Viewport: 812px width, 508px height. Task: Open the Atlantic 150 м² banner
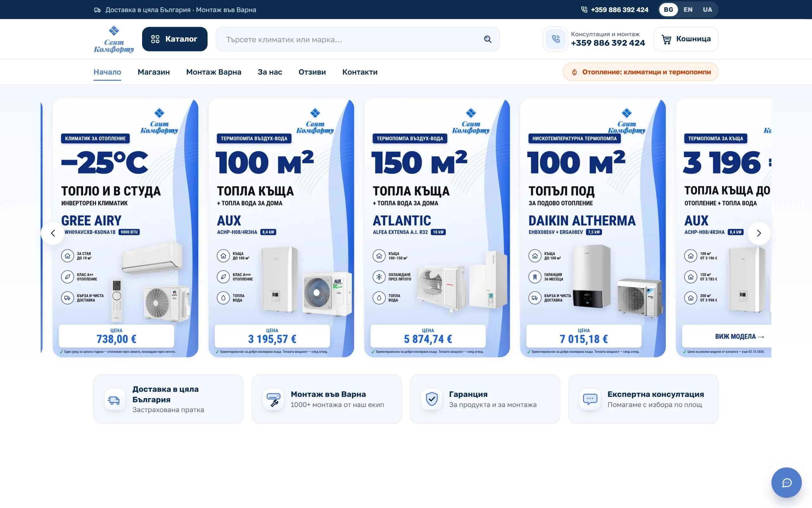coord(437,227)
